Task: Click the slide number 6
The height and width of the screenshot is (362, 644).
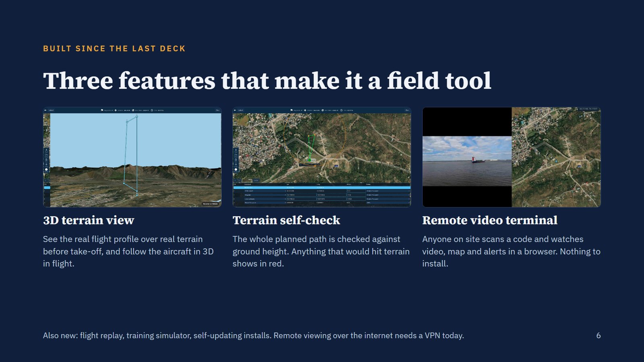Action: pos(599,335)
